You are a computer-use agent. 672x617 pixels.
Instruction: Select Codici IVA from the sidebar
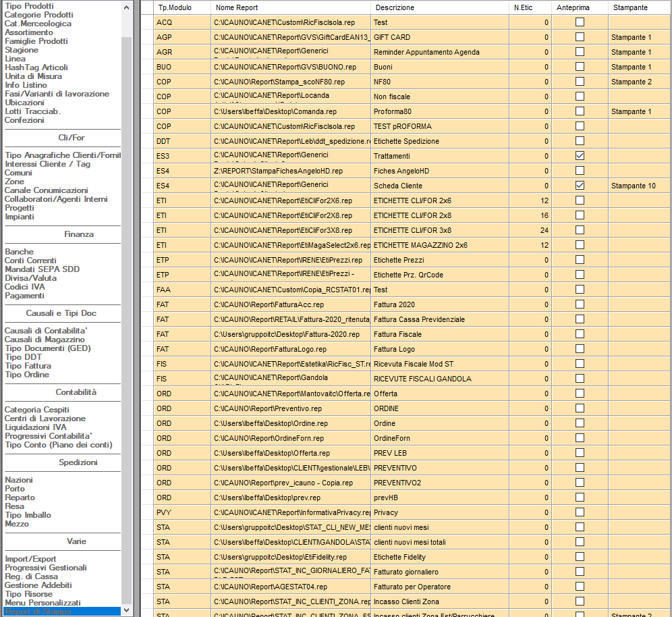tap(26, 287)
